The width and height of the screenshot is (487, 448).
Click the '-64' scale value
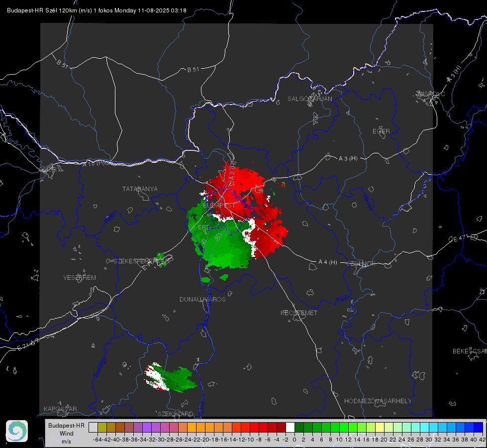[97, 440]
